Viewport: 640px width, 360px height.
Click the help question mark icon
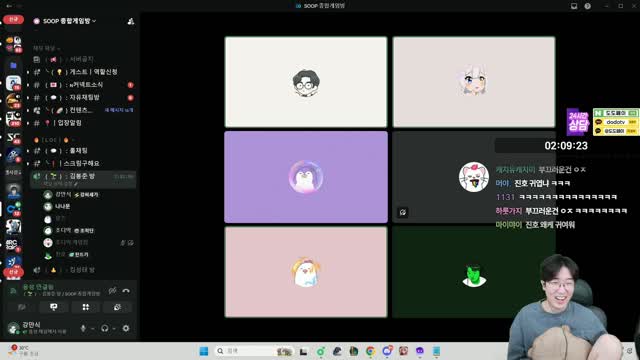587,6
